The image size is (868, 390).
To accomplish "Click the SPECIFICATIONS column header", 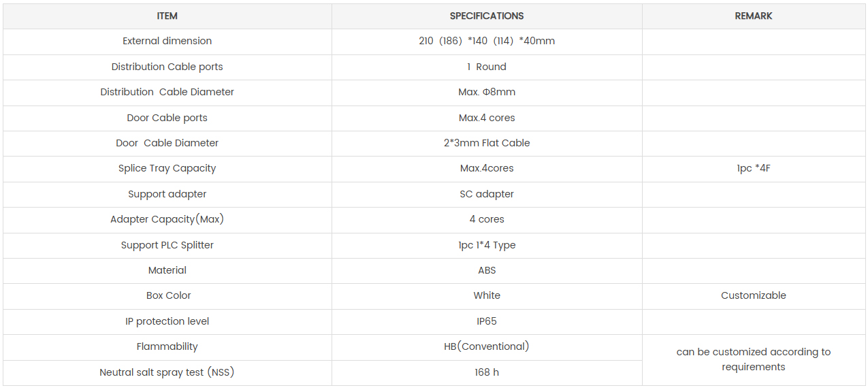I will 487,16.
